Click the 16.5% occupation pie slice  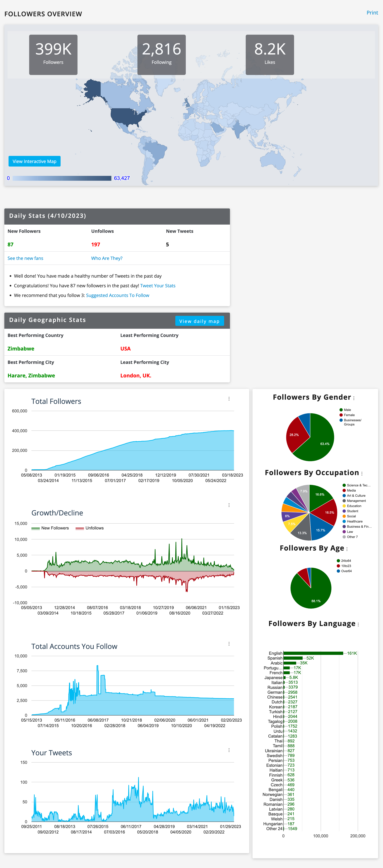coord(327,512)
